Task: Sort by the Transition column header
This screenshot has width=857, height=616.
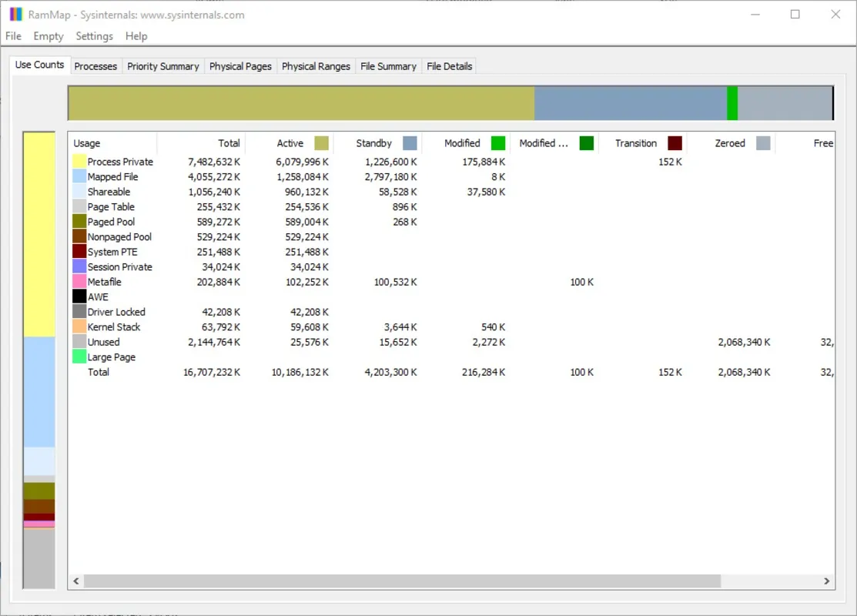Action: [x=643, y=143]
